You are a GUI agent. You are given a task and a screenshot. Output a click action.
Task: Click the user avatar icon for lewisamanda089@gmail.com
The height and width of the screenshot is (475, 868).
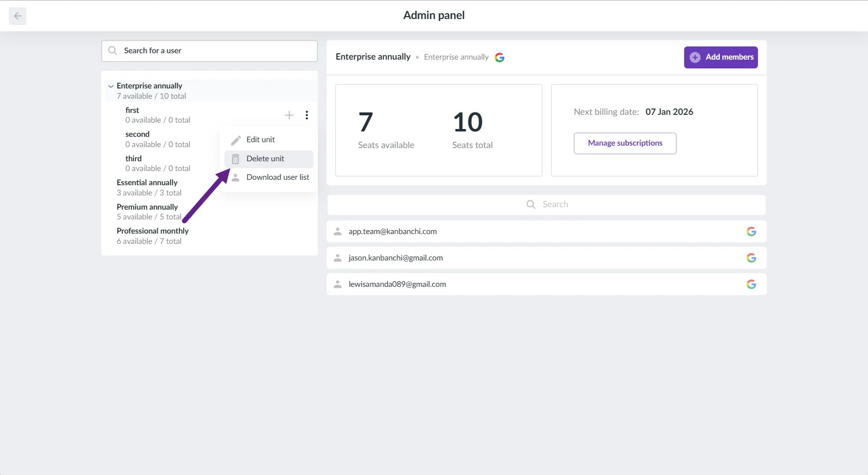[x=337, y=284]
